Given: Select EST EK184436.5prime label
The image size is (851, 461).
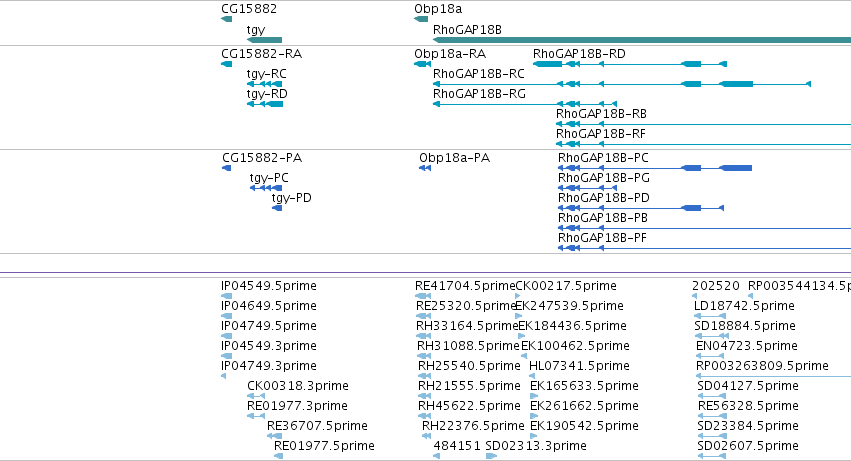Looking at the screenshot, I should point(573,326).
